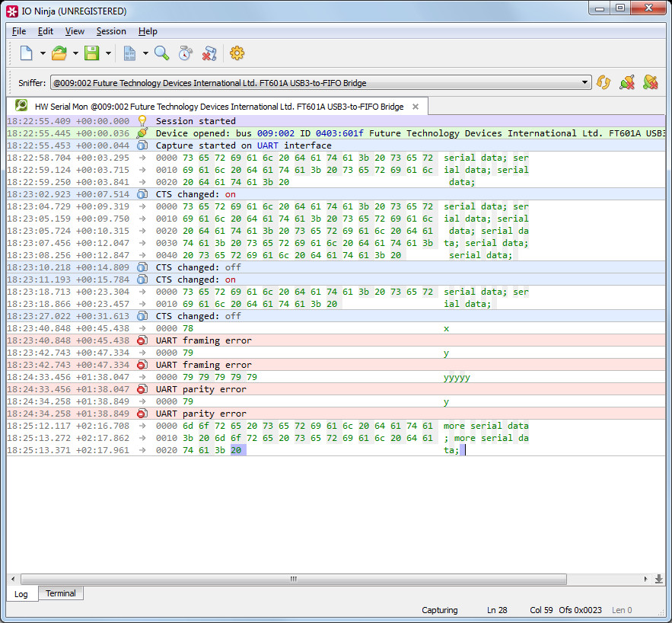Click data arrow icon at 18:25:13.371
Screen dimensions: 672x623
pos(142,450)
